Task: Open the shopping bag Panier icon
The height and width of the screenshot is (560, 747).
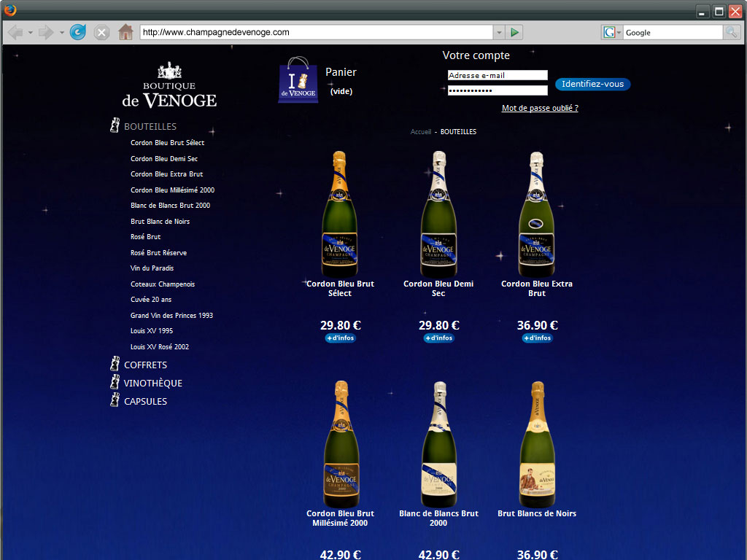Action: pyautogui.click(x=298, y=79)
